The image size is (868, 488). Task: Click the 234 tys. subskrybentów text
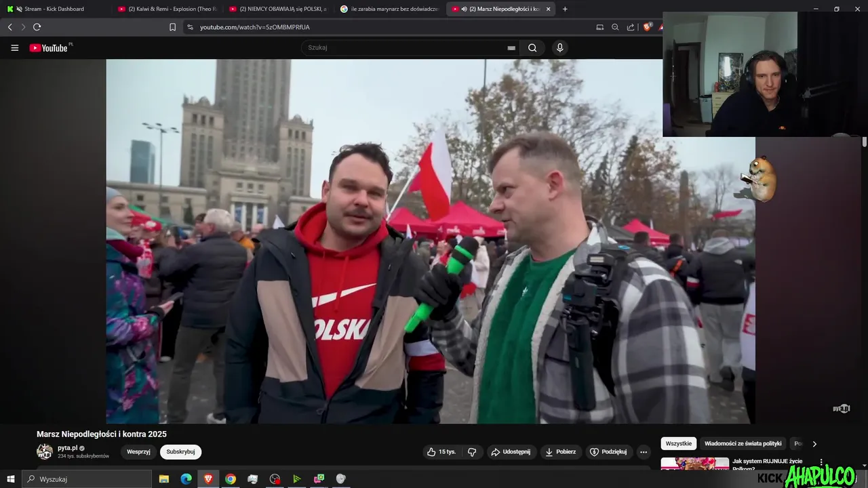(83, 456)
